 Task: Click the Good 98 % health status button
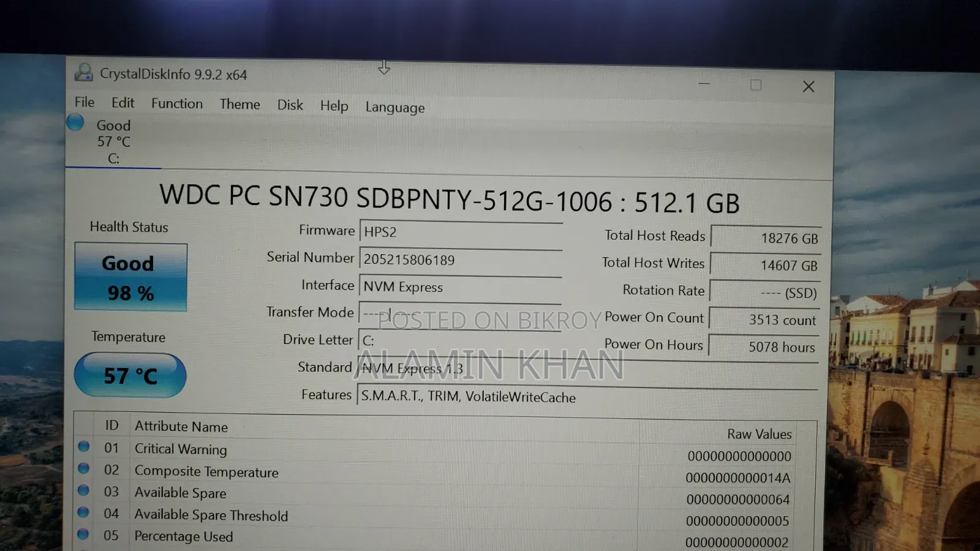click(x=131, y=277)
